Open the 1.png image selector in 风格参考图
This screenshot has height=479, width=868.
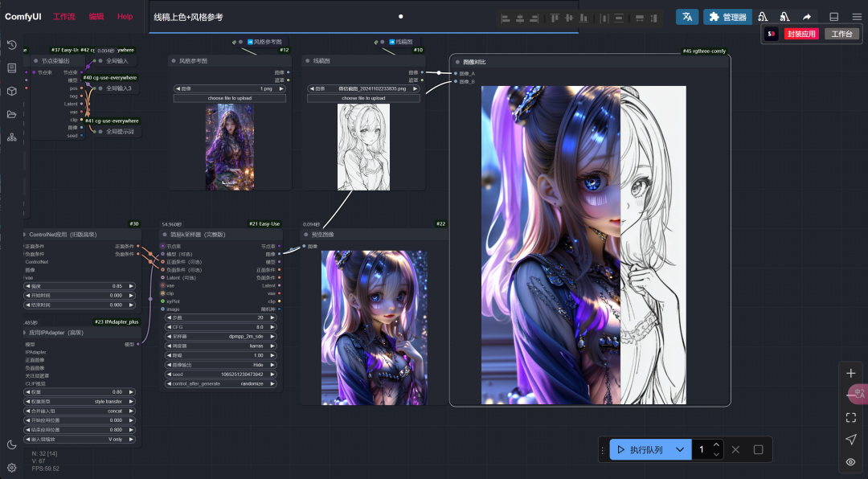coord(230,88)
